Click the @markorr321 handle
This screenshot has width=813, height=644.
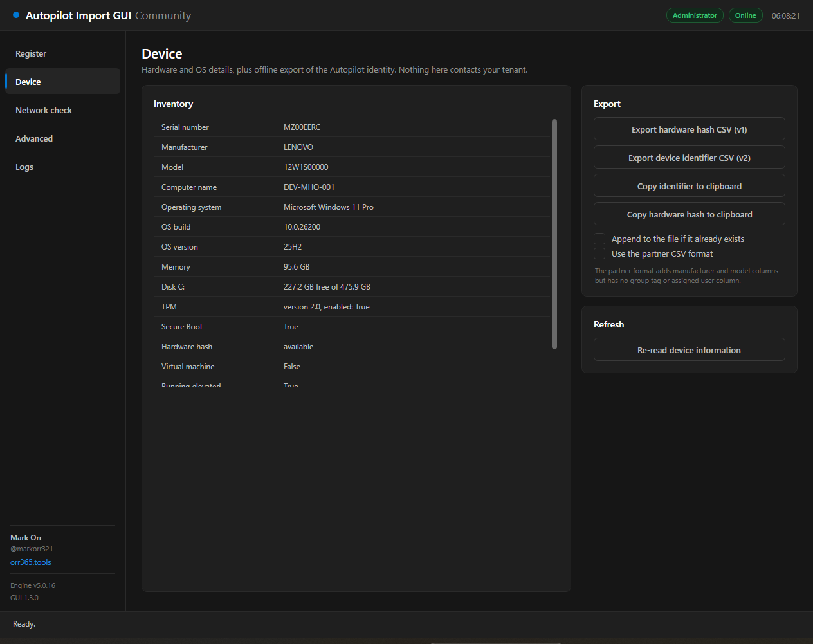pyautogui.click(x=32, y=549)
